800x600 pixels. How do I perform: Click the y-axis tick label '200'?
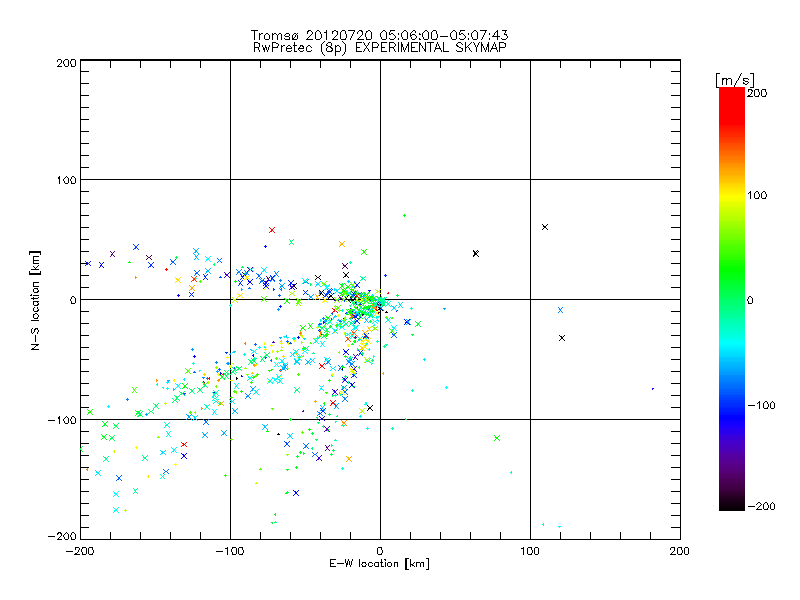click(66, 63)
